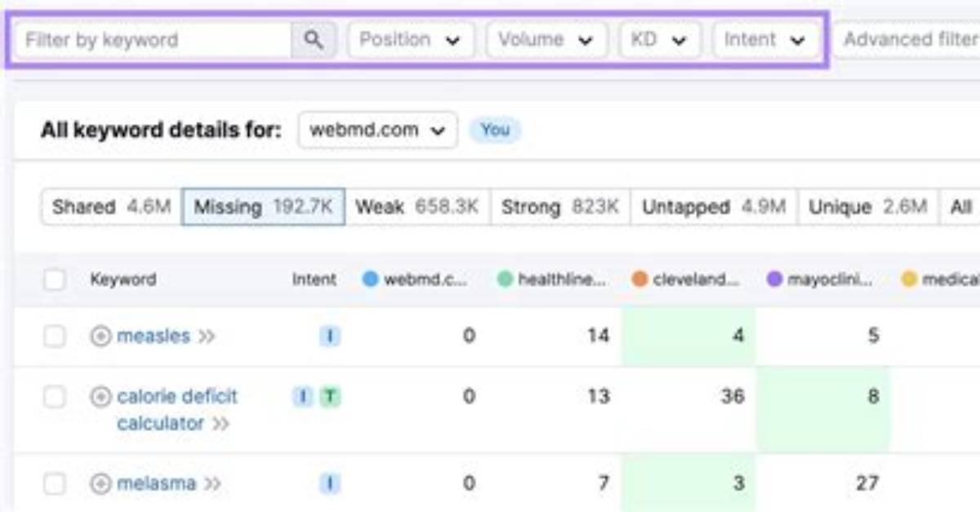This screenshot has height=512, width=980.
Task: Click the green T intent badge
Action: click(x=330, y=397)
